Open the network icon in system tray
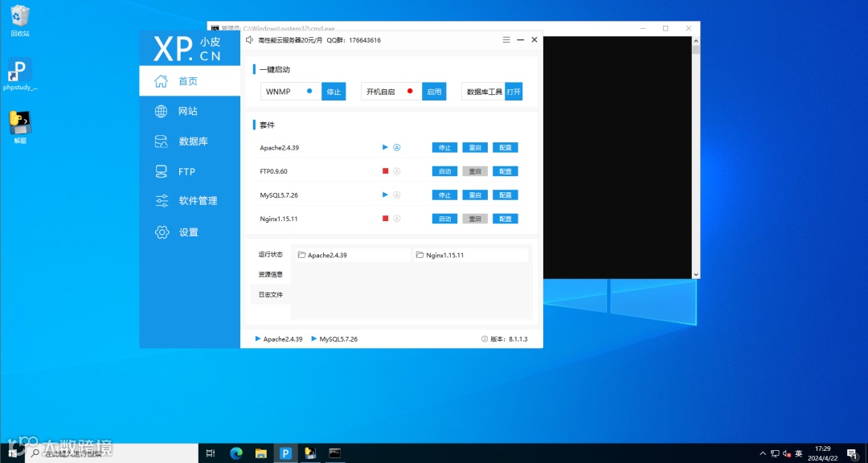 (x=775, y=453)
